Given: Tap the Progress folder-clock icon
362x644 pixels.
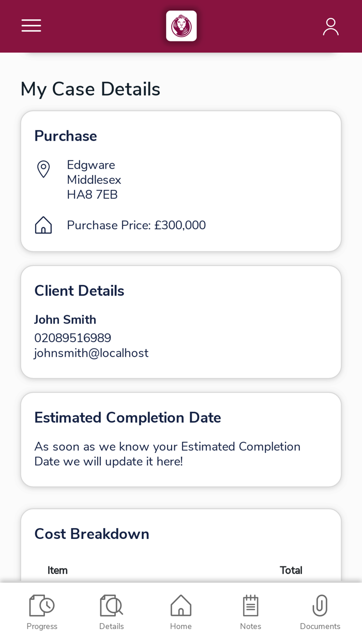Looking at the screenshot, I should [42, 605].
